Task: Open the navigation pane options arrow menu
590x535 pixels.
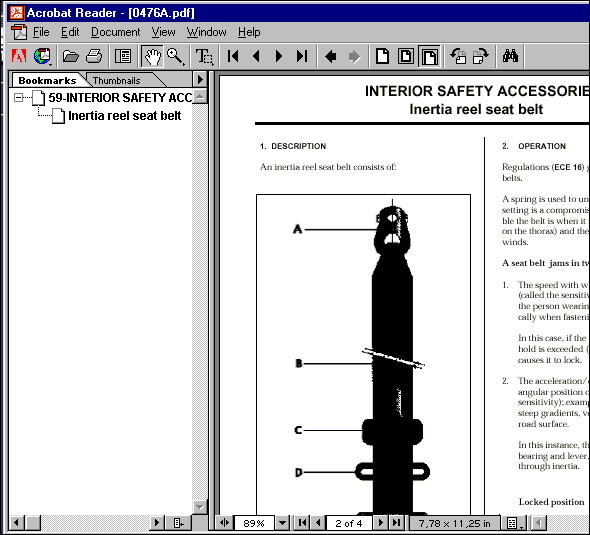Action: [x=200, y=79]
